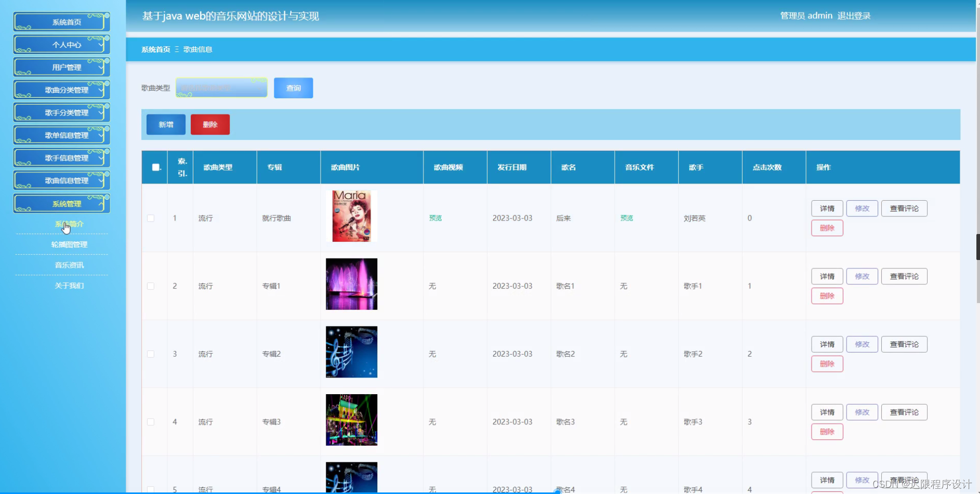Open 详情 for song 歌名2
This screenshot has width=980, height=494.
tap(827, 344)
